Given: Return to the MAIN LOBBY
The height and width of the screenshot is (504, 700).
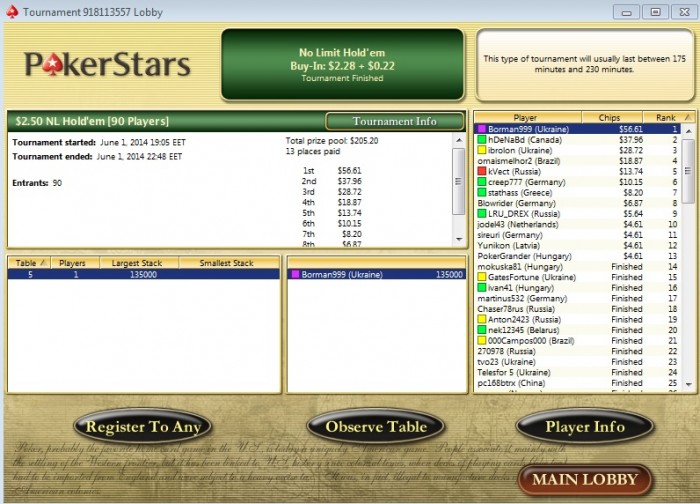Looking at the screenshot, I should (x=585, y=480).
